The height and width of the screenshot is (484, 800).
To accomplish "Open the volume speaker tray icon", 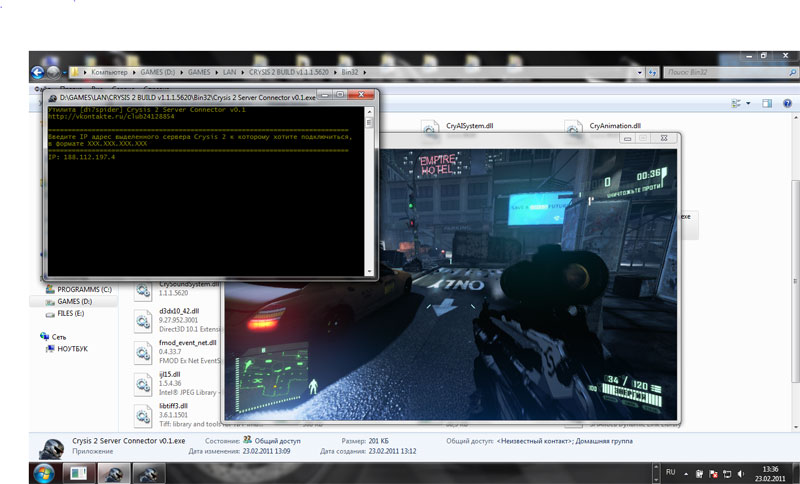I will click(741, 474).
